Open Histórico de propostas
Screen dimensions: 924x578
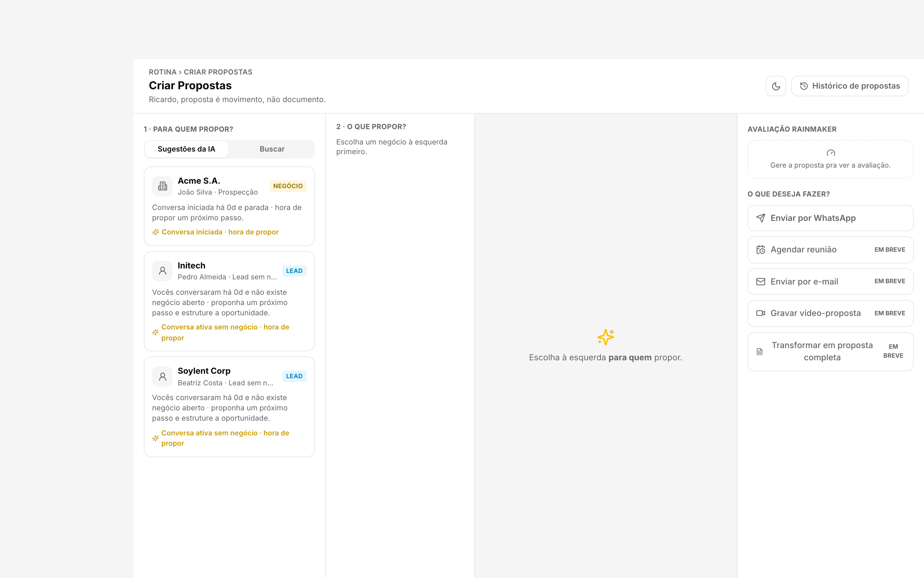point(850,86)
